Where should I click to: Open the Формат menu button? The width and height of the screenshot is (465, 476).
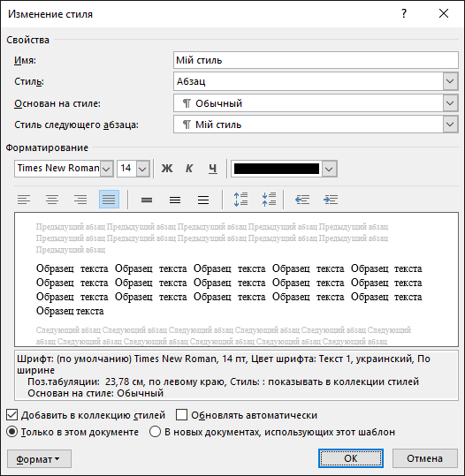tap(39, 459)
